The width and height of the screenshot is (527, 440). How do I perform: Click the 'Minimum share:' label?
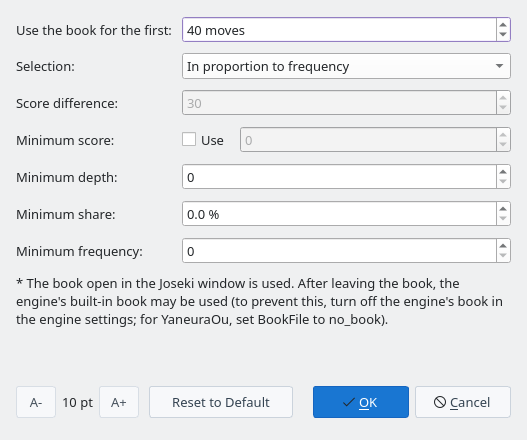click(66, 214)
